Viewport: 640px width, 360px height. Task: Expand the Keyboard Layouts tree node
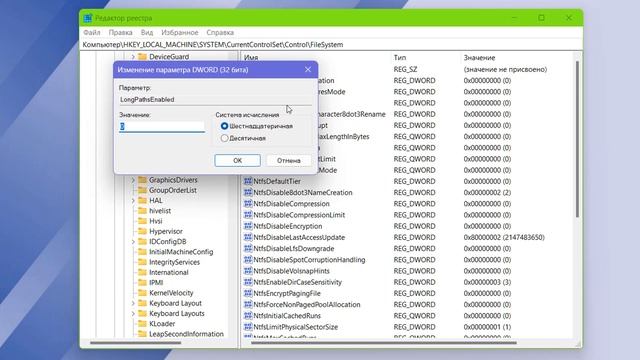click(x=133, y=313)
